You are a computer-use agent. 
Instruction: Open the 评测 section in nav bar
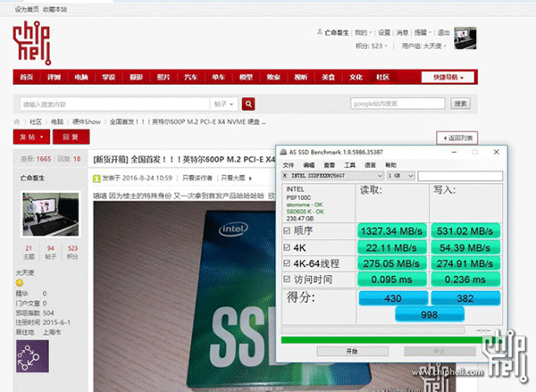coord(54,77)
